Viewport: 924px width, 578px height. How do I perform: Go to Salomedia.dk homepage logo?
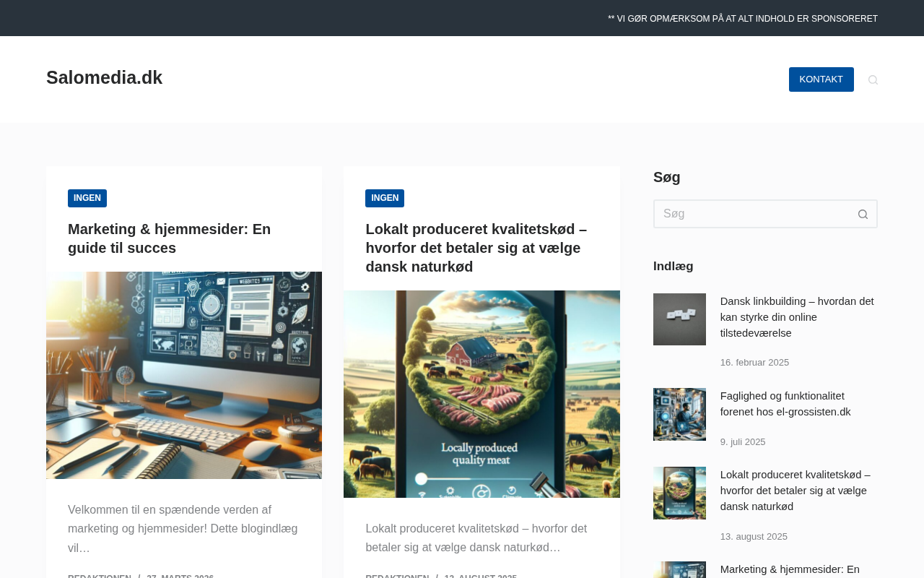104,77
